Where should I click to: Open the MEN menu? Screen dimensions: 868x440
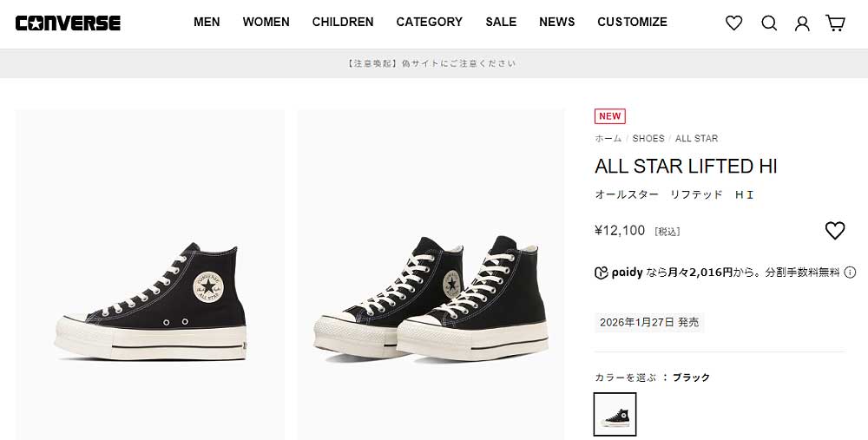pyautogui.click(x=207, y=22)
